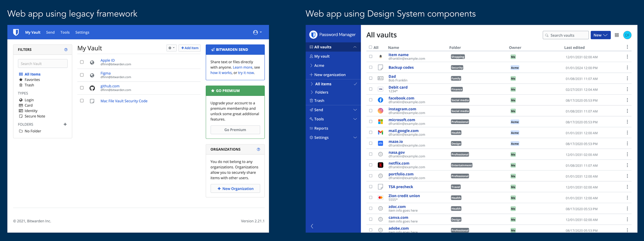The width and height of the screenshot is (644, 241).
Task: Click the Password Manager shield logo
Action: tap(313, 35)
